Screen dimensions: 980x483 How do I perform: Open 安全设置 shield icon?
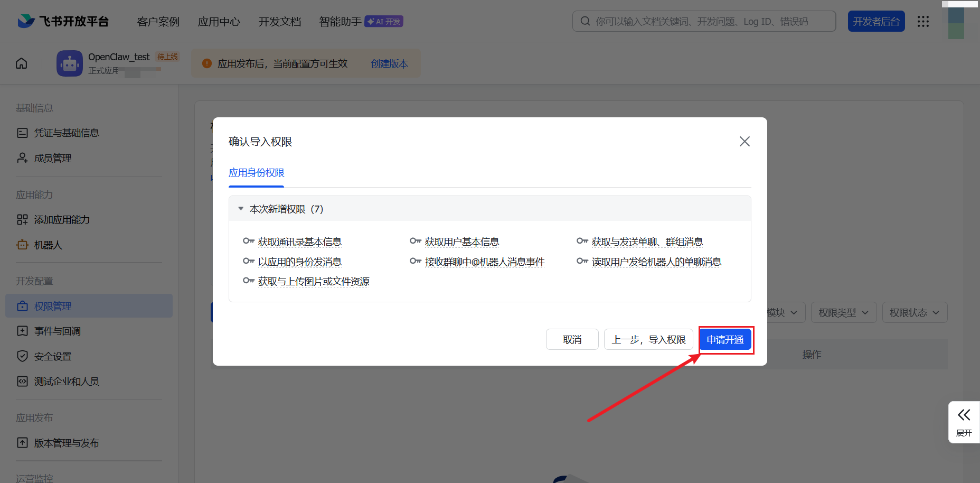pyautogui.click(x=22, y=356)
